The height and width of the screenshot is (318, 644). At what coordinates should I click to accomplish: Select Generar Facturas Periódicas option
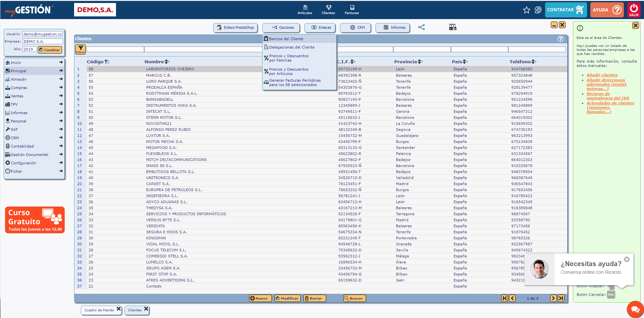299,83
